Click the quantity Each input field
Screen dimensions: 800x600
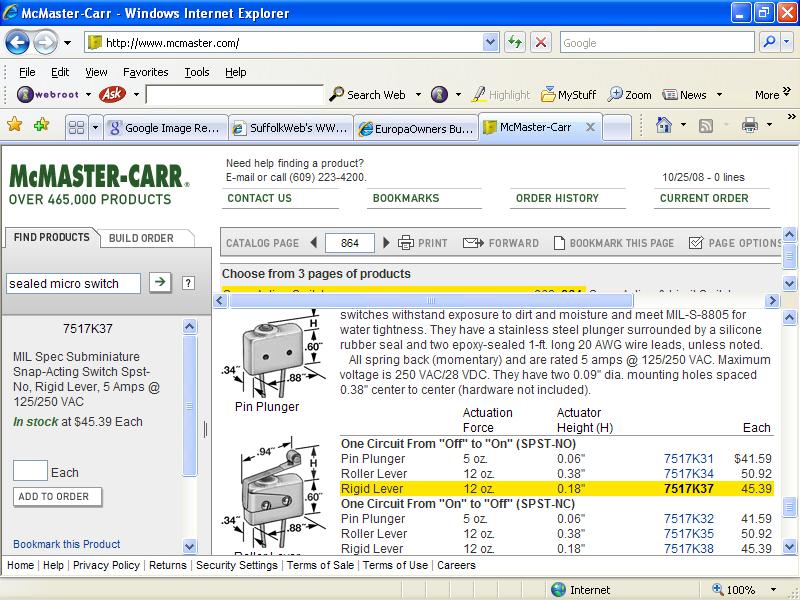click(x=30, y=472)
